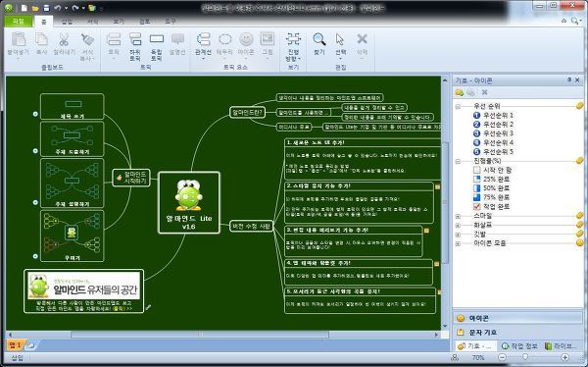588x367 pixels.
Task: Click the redo arrow icon
Action: 75,8
